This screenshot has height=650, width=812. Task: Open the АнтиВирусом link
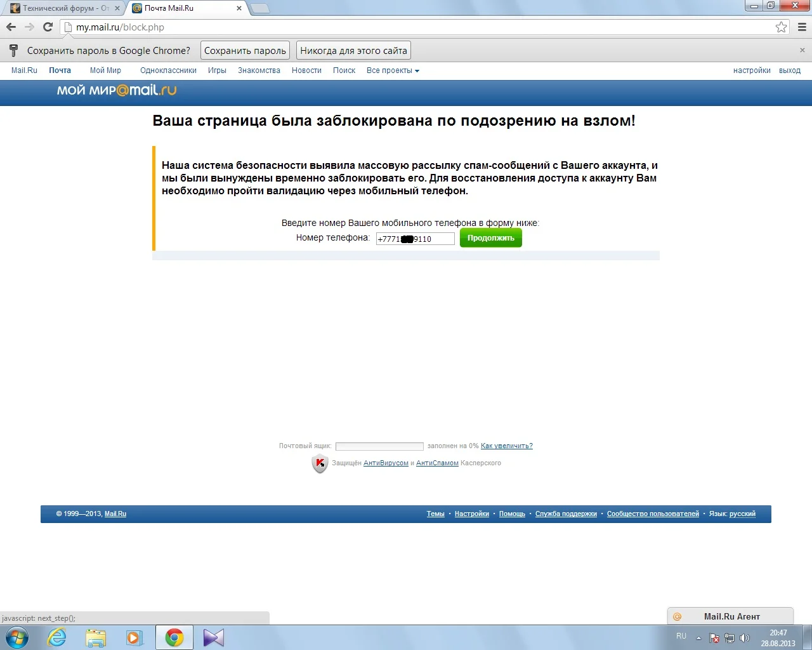386,463
